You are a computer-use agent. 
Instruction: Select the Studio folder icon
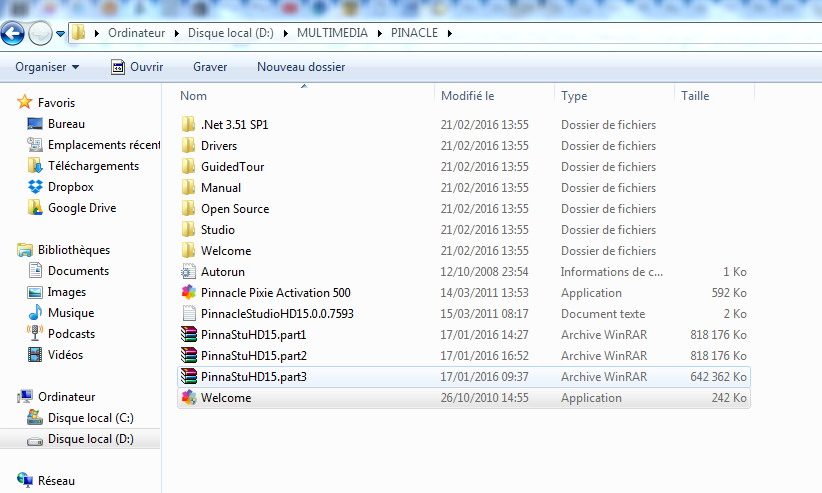tap(189, 229)
